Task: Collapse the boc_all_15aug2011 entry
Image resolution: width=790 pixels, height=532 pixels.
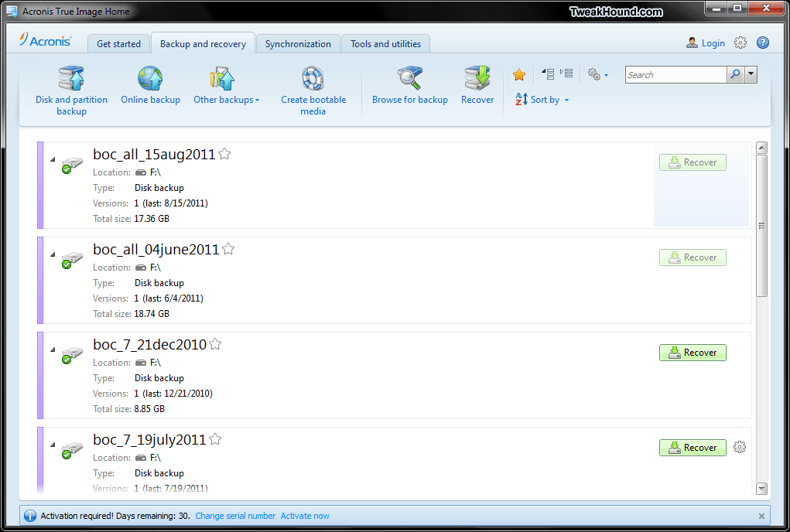Action: pos(53,159)
